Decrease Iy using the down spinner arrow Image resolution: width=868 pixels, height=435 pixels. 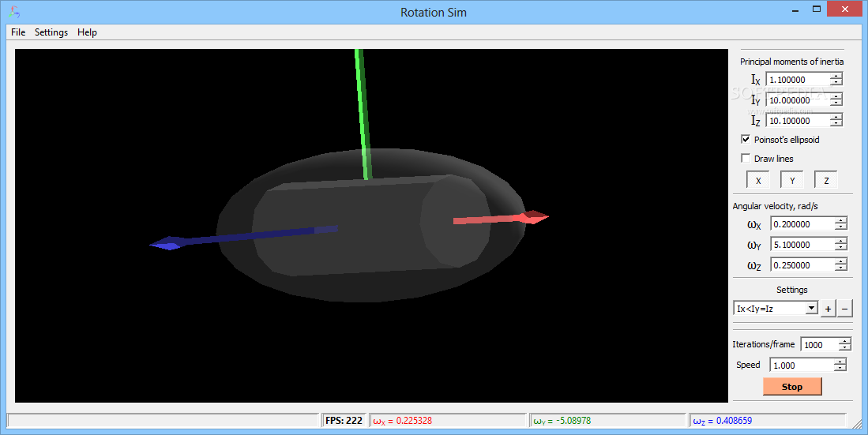tap(836, 103)
